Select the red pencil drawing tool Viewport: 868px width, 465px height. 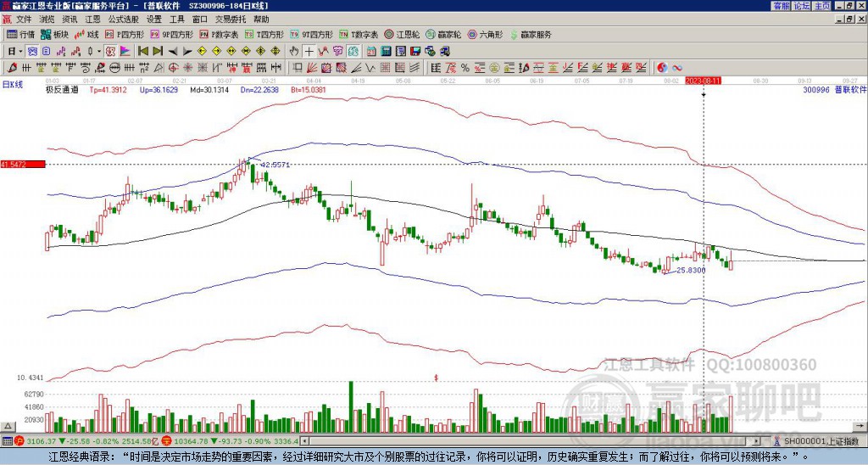[12, 68]
